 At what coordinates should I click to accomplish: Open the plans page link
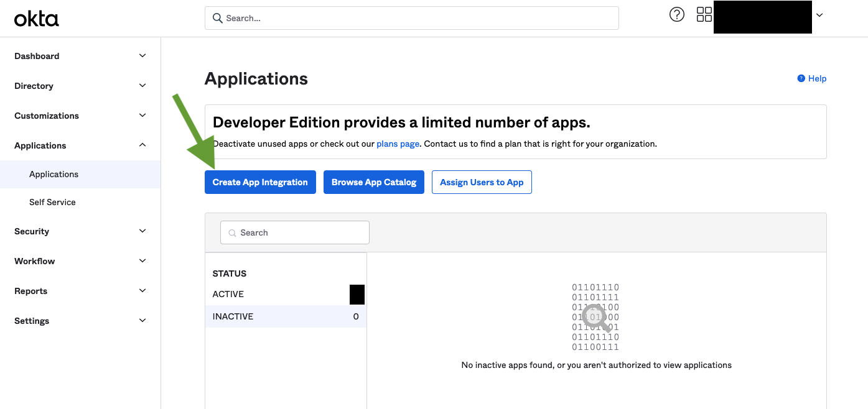(398, 144)
